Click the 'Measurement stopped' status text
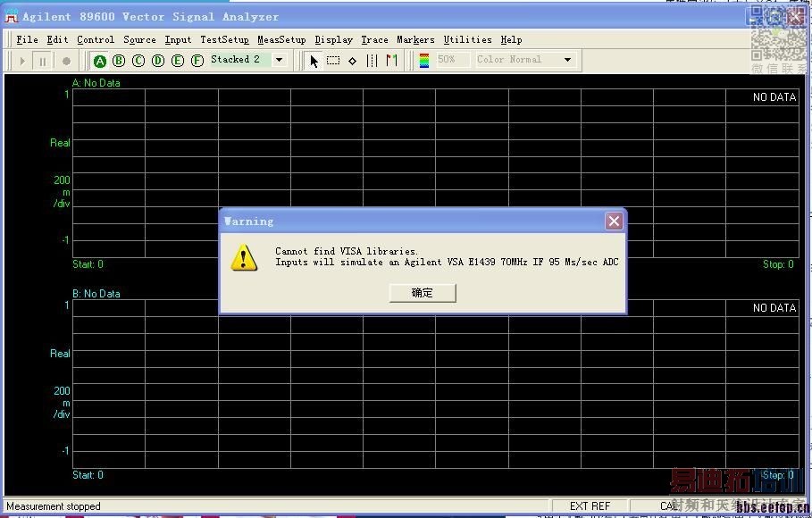This screenshot has height=518, width=812. [x=54, y=506]
